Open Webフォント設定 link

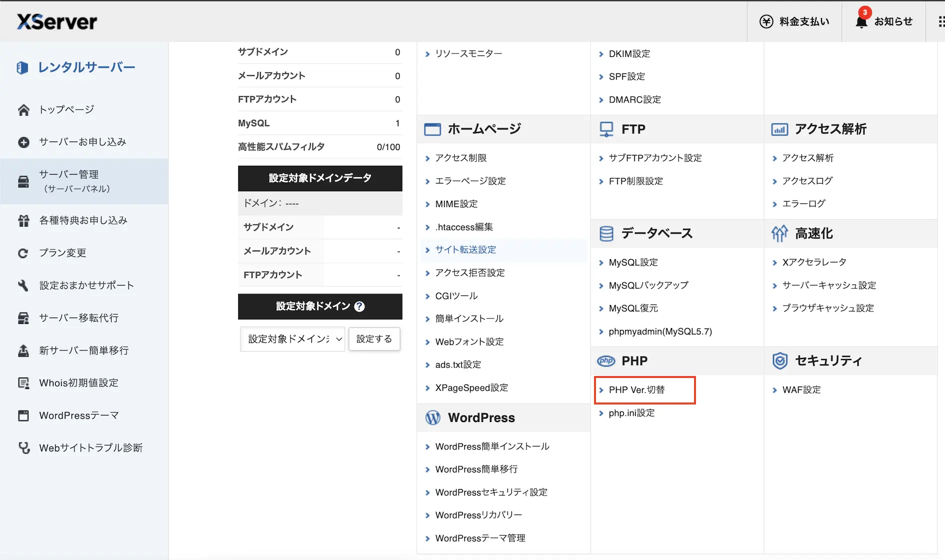point(469,342)
